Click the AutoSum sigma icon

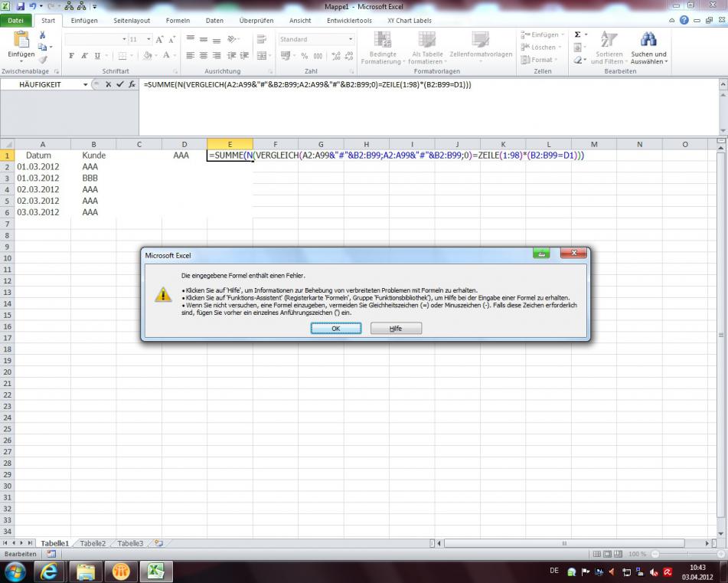[x=577, y=34]
